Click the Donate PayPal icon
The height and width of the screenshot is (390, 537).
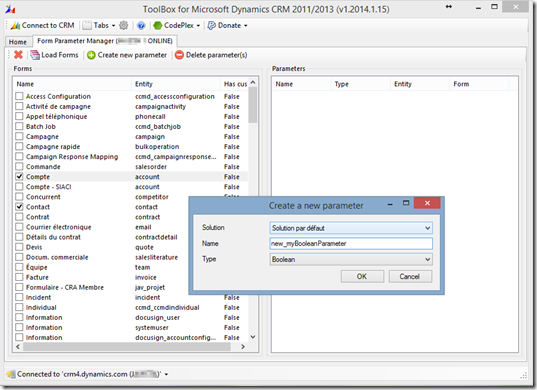(212, 25)
